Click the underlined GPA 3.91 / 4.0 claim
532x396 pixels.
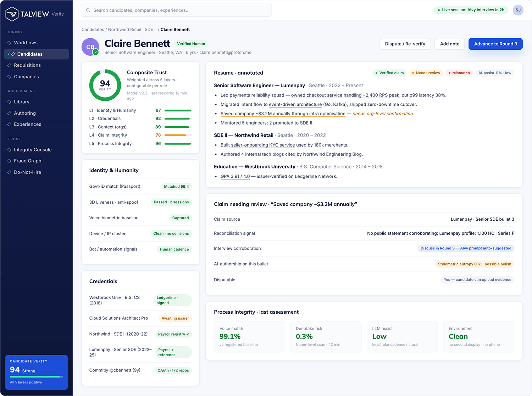click(x=235, y=176)
